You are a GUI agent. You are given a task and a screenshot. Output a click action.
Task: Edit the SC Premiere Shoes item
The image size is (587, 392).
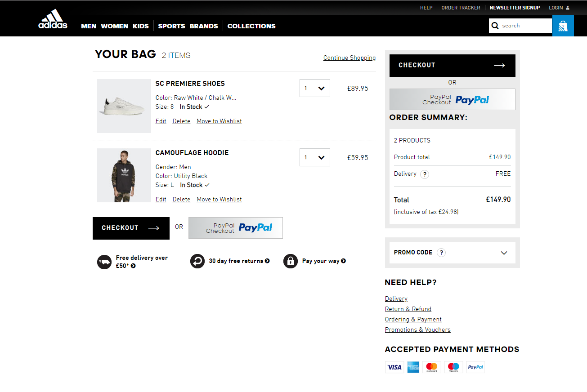point(161,121)
